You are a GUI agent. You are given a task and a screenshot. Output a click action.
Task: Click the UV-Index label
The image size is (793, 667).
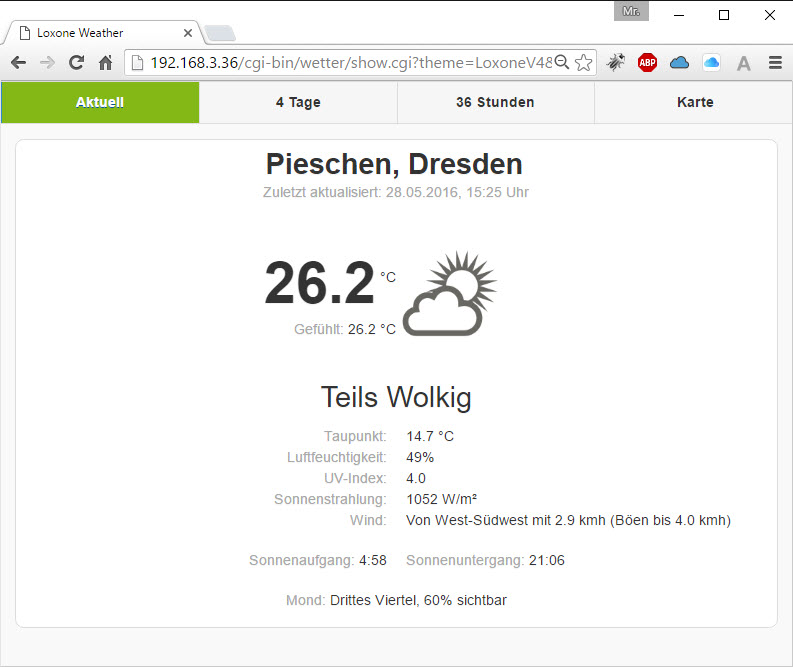pyautogui.click(x=355, y=478)
